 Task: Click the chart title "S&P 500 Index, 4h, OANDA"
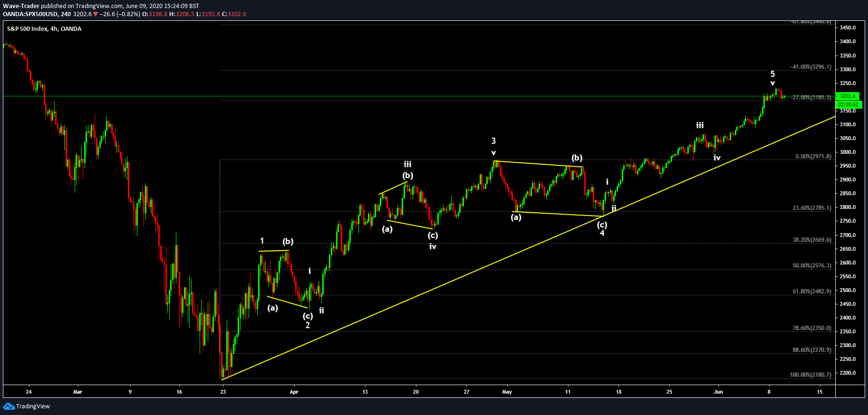(44, 29)
